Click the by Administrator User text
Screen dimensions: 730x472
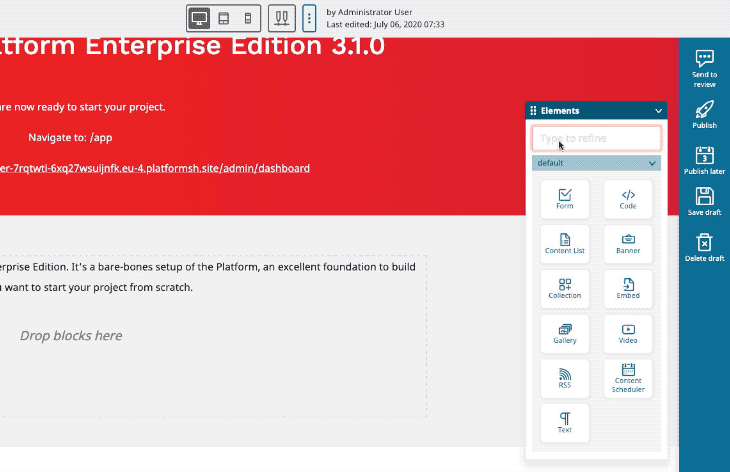[369, 12]
